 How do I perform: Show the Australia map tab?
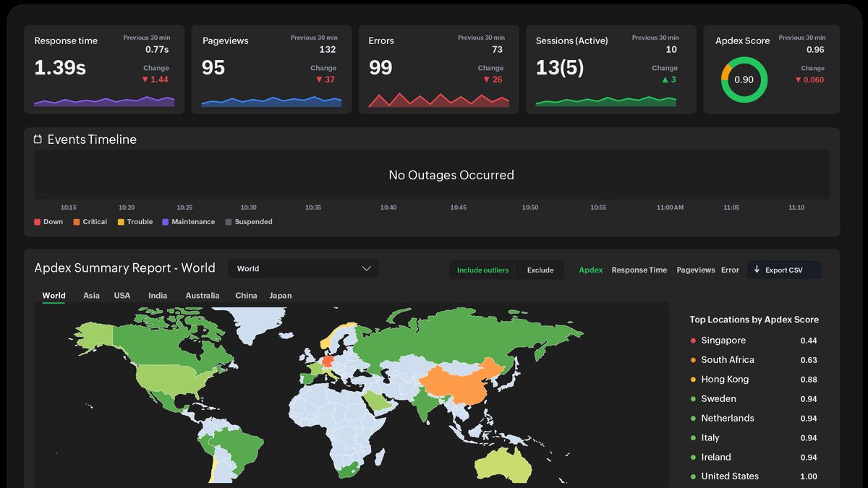tap(203, 296)
